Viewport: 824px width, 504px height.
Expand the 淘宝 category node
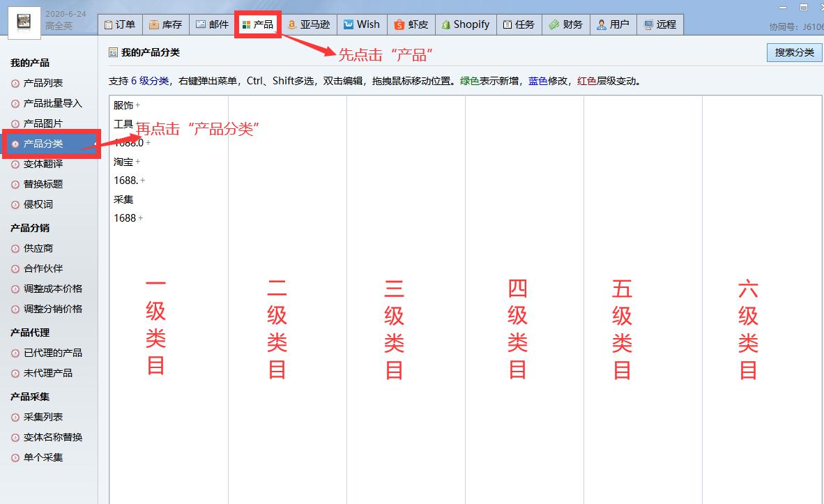pyautogui.click(x=138, y=162)
